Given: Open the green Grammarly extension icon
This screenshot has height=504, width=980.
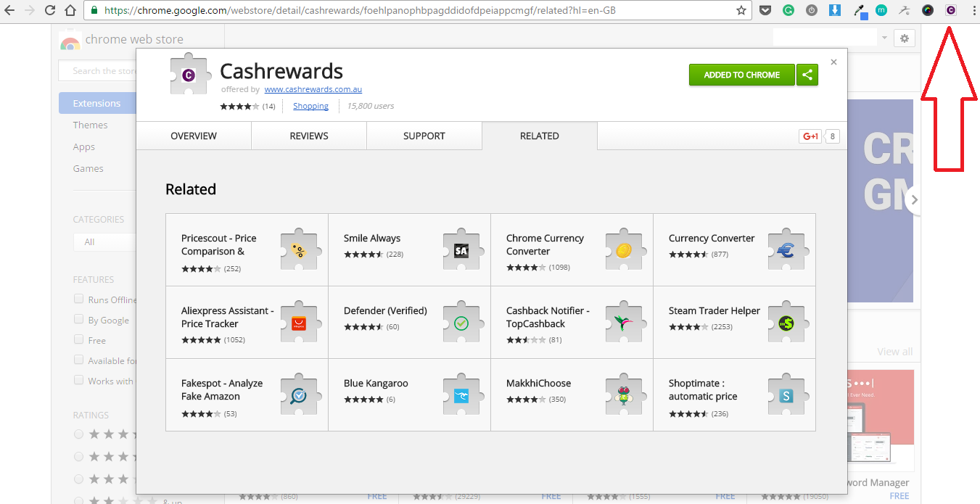Looking at the screenshot, I should [788, 10].
